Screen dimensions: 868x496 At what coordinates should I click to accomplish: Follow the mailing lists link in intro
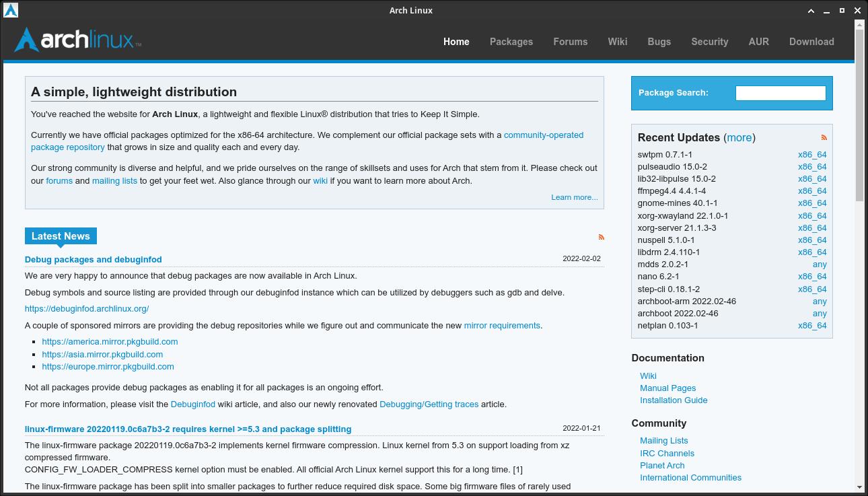[x=114, y=180]
